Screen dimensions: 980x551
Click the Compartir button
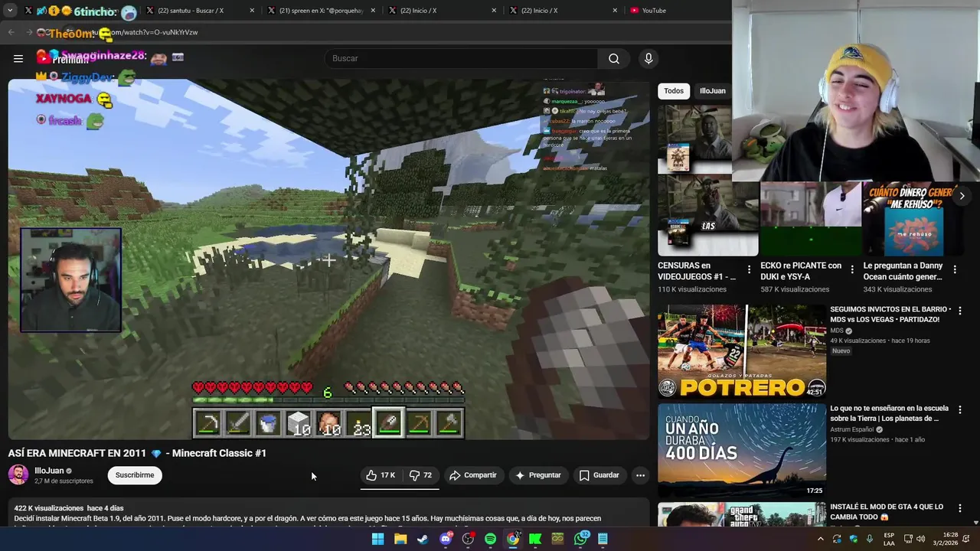click(473, 475)
